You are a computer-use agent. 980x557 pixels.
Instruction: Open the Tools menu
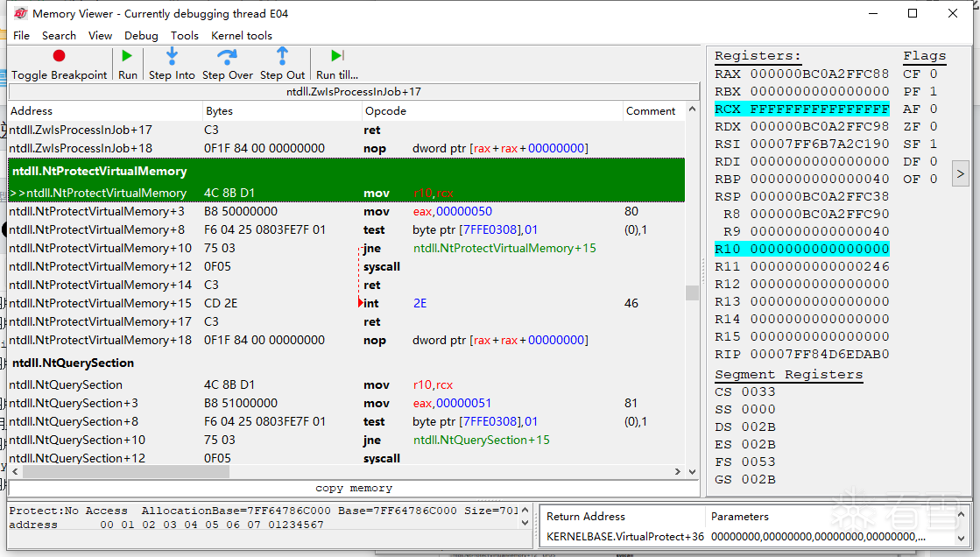click(185, 36)
